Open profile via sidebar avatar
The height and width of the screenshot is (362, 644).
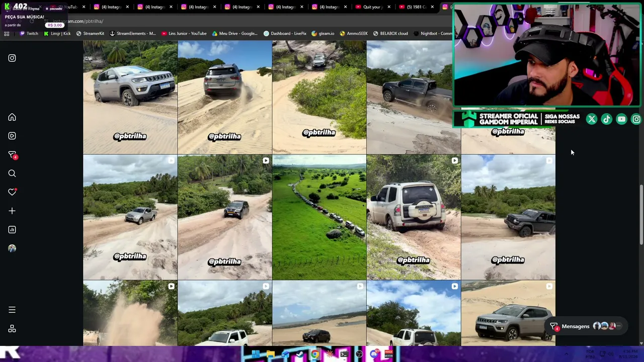coord(12,248)
